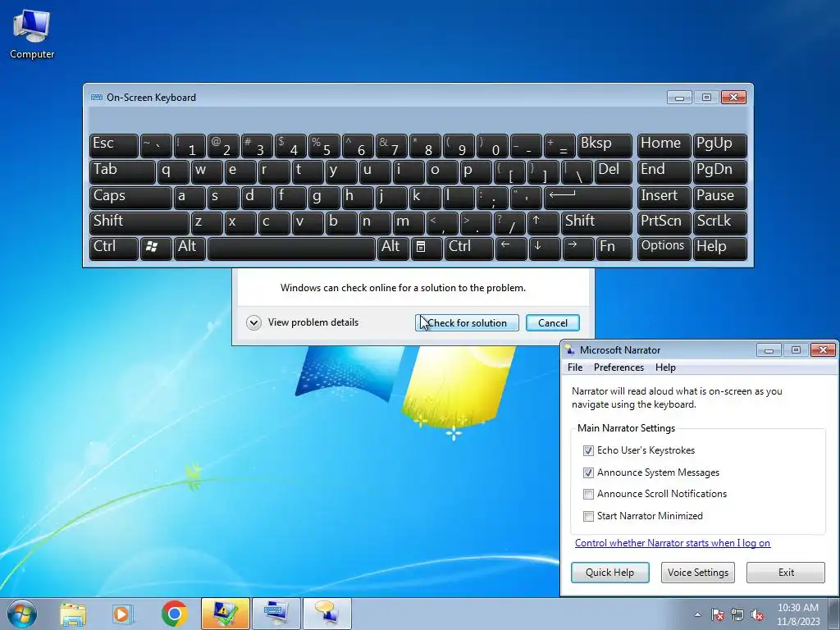Switch to Microsoft Narrator taskbar button
The height and width of the screenshot is (630, 840).
[327, 614]
